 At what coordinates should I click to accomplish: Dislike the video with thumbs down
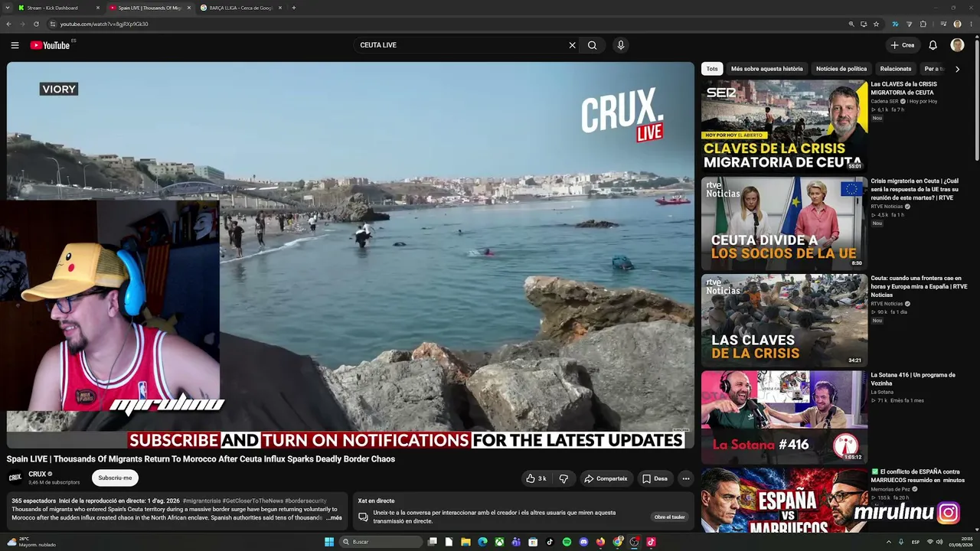[x=563, y=478]
